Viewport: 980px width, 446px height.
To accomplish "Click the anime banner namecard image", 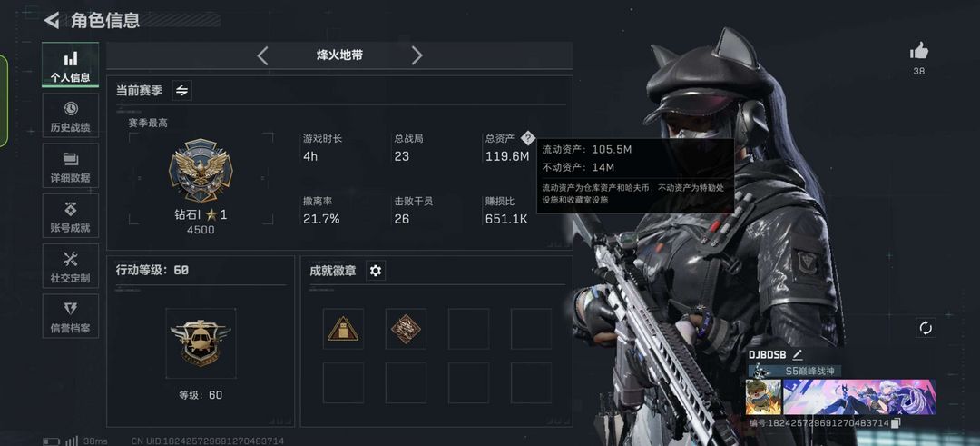I will point(859,397).
